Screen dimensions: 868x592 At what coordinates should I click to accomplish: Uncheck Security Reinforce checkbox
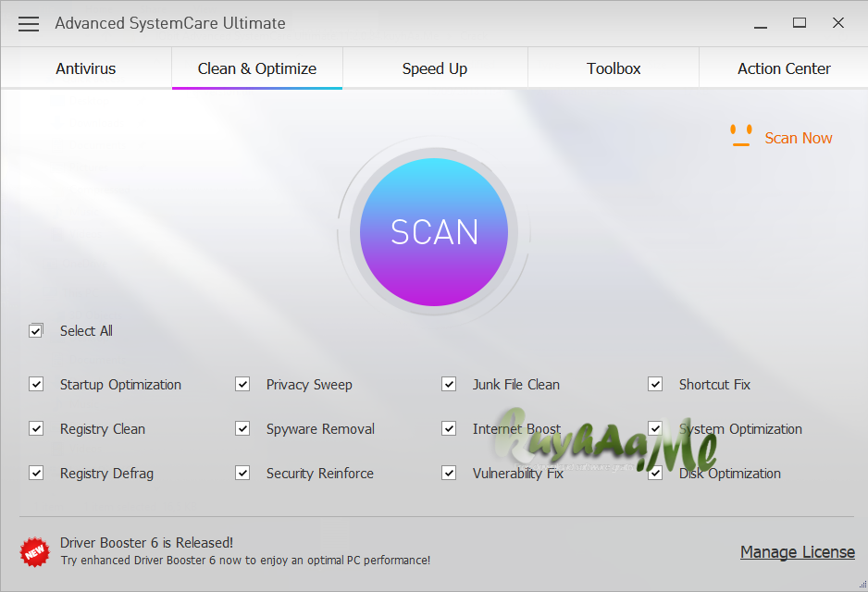click(x=242, y=473)
